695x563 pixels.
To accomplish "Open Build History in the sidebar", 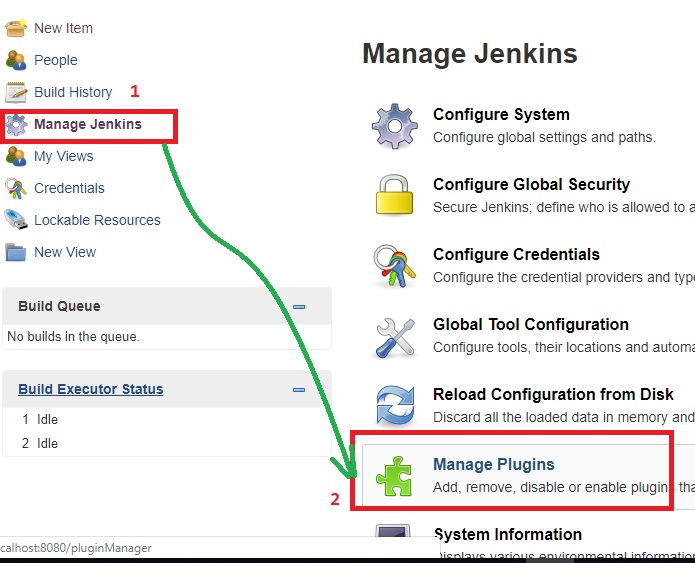I will click(x=73, y=92).
